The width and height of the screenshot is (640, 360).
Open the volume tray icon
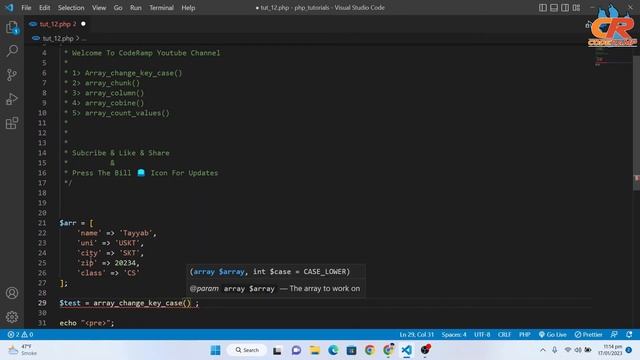pyautogui.click(x=578, y=350)
